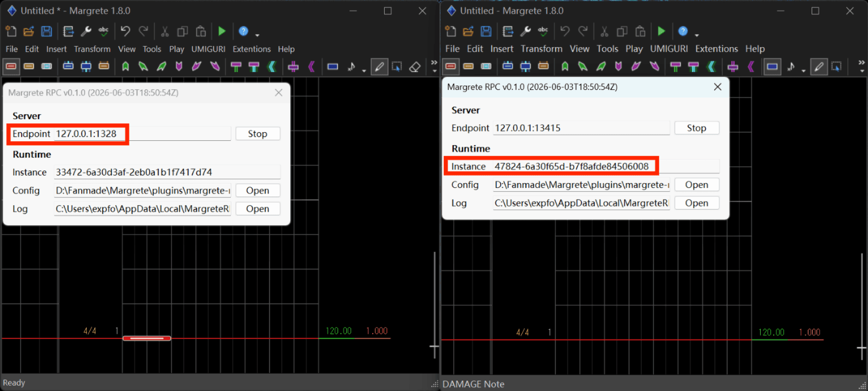This screenshot has width=868, height=391.
Task: Click vertical slider handle at right window edge
Action: [862, 347]
